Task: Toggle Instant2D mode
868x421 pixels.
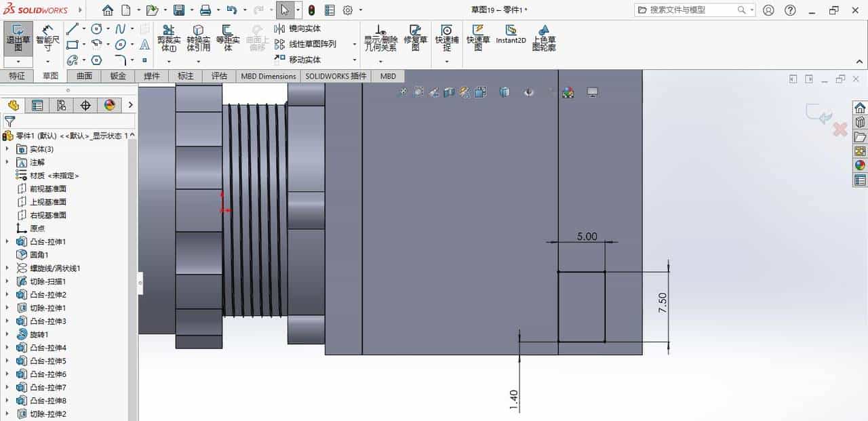Action: pyautogui.click(x=511, y=34)
